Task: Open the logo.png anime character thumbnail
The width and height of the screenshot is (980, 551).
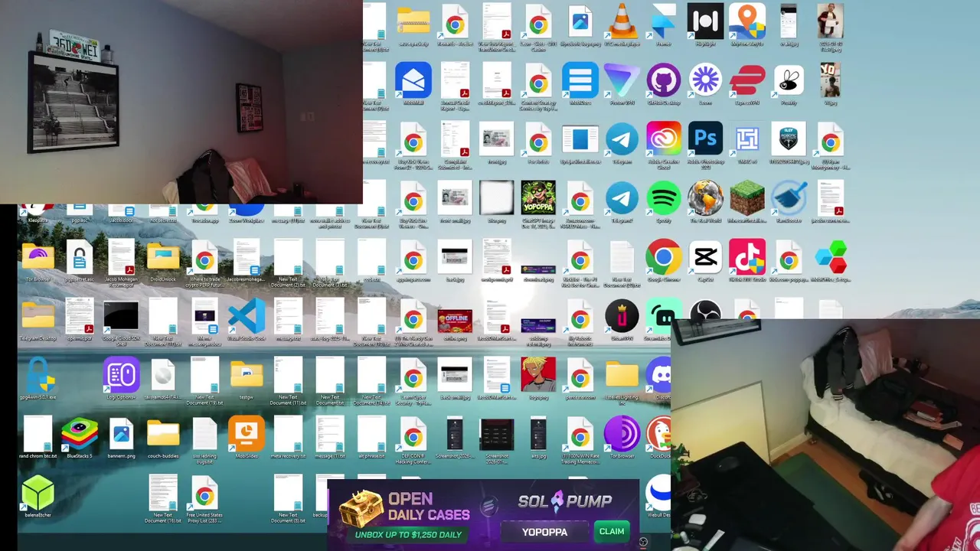Action: point(538,376)
